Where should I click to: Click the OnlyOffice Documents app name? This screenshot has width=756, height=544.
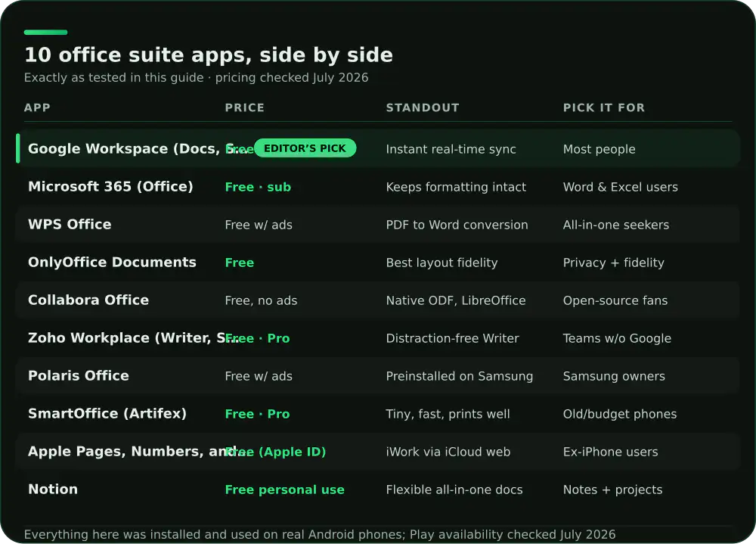tap(112, 262)
